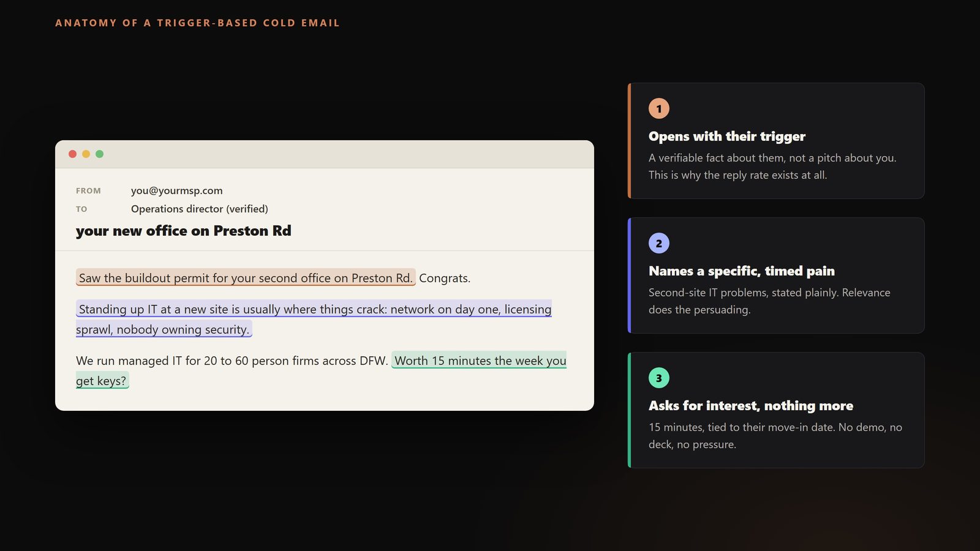Click the yellow minimize dot in email window
This screenshot has width=980, height=551.
86,154
